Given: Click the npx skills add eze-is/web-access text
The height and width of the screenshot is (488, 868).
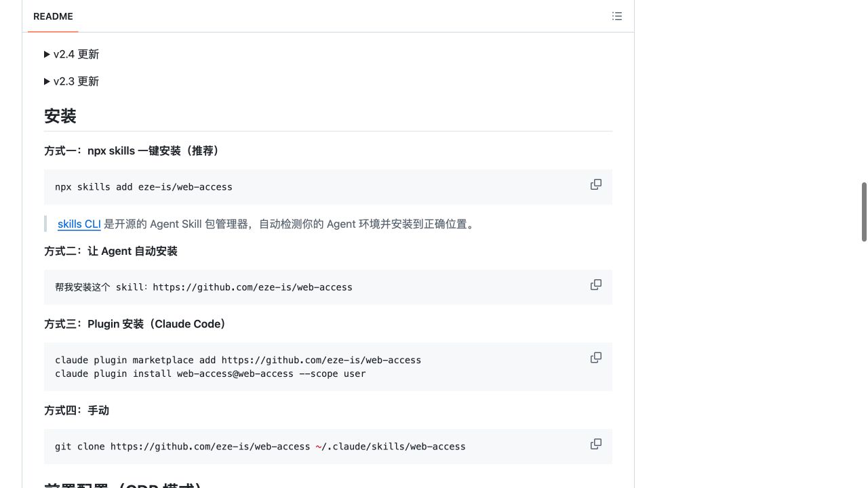Looking at the screenshot, I should click(144, 187).
